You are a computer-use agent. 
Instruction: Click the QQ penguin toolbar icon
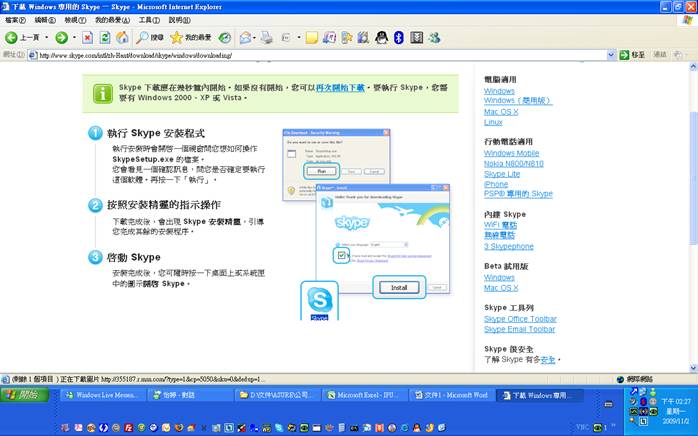381,38
